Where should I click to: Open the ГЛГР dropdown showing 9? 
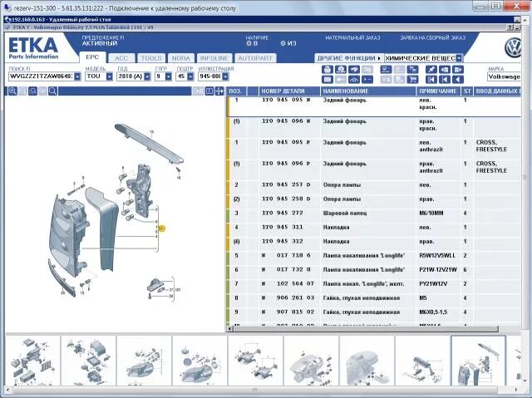(x=168, y=76)
